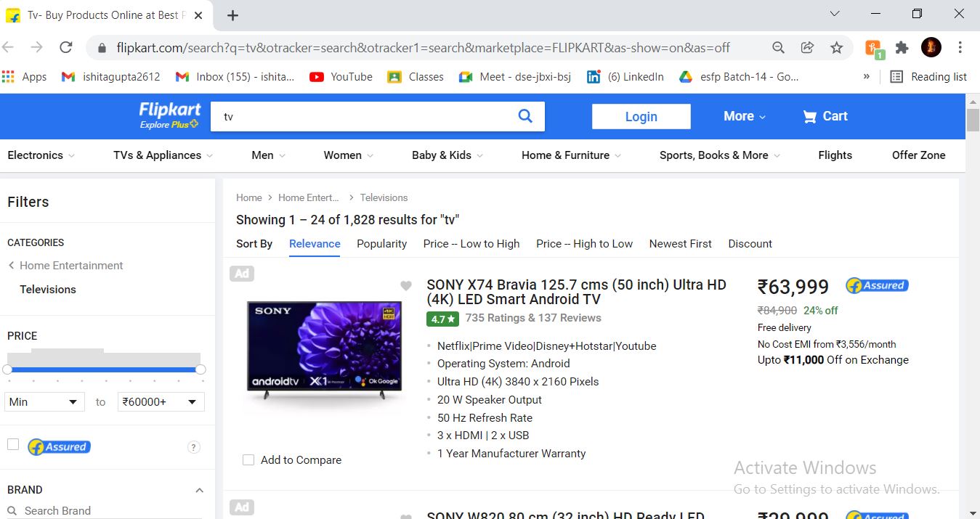Open the Sony X74 TV product thumbnail
Viewport: 980px width, 519px height.
pyautogui.click(x=323, y=350)
